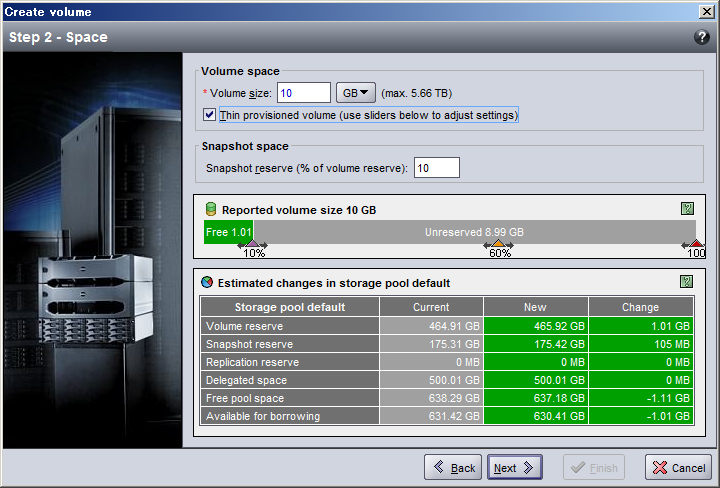Click the storage array image panel
This screenshot has height=488, width=720.
[93, 250]
